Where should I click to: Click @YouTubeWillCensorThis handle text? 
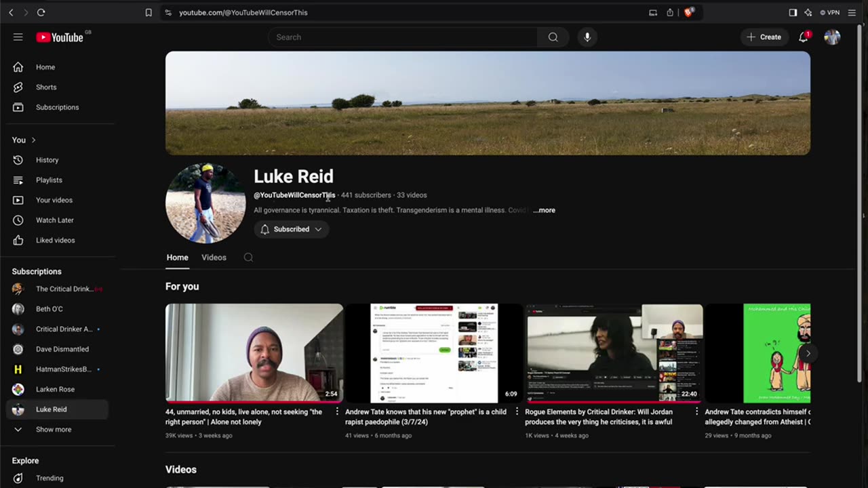(294, 195)
